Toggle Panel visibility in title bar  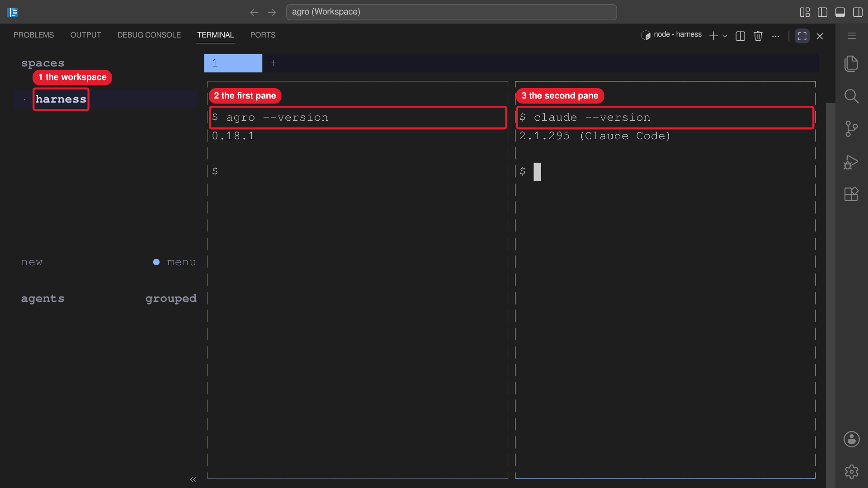pyautogui.click(x=840, y=12)
